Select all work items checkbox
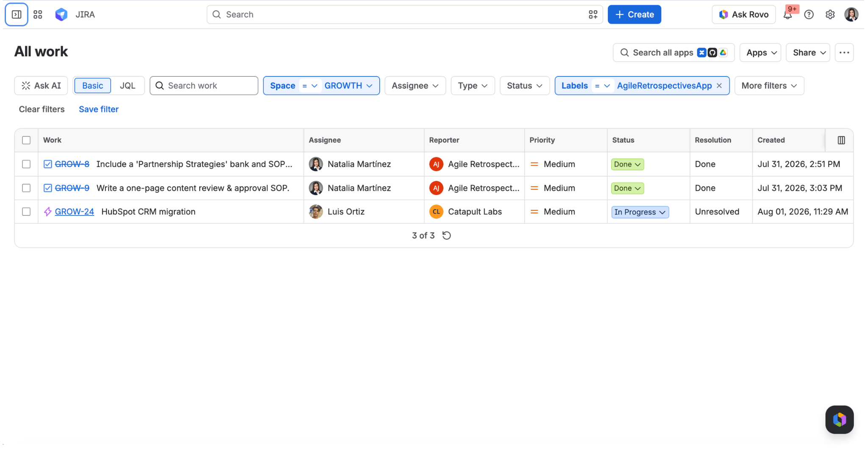The image size is (868, 451). click(26, 140)
